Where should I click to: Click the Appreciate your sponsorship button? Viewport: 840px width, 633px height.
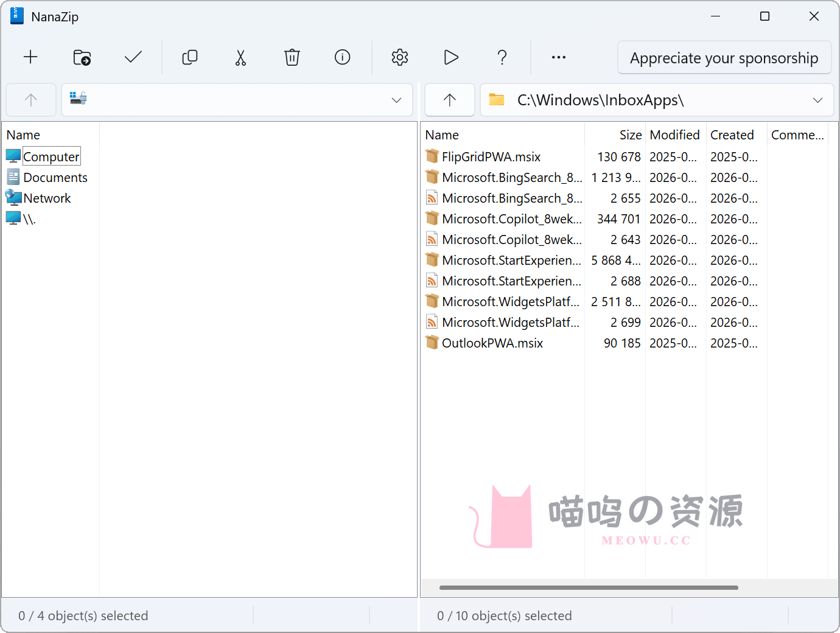coord(724,58)
